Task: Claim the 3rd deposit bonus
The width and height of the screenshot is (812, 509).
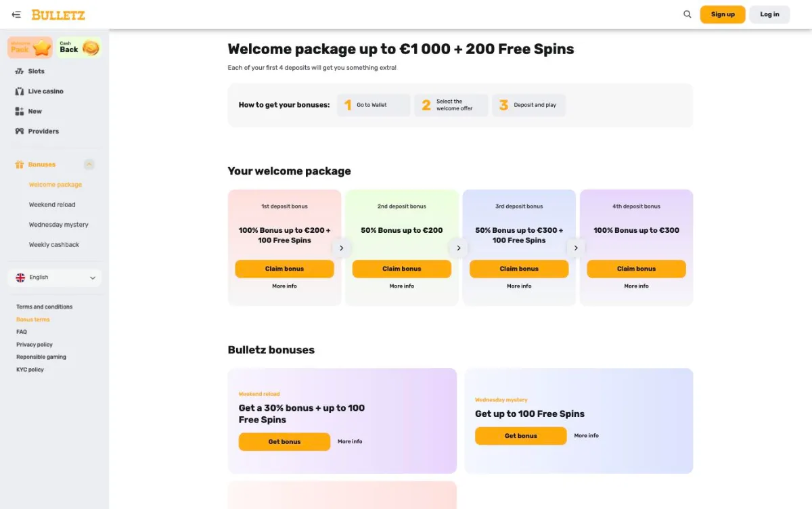Action: coord(519,269)
